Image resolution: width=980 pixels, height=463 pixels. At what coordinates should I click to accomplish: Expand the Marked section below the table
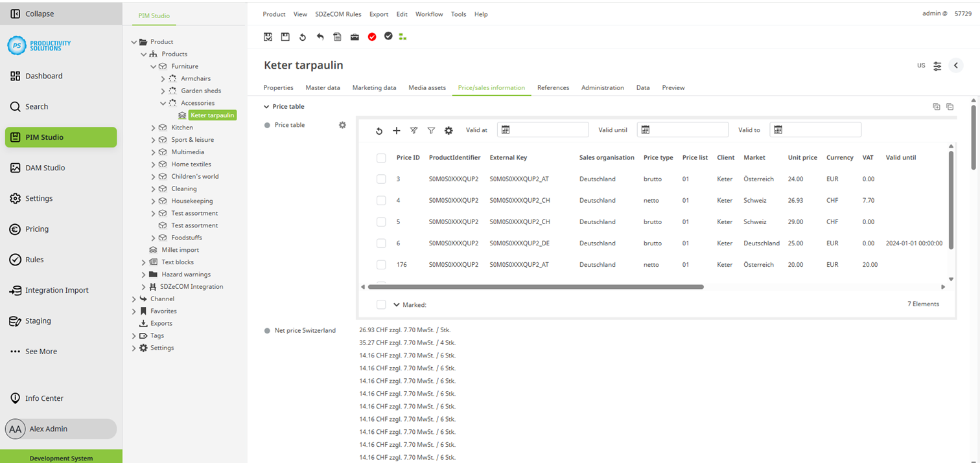(x=396, y=304)
